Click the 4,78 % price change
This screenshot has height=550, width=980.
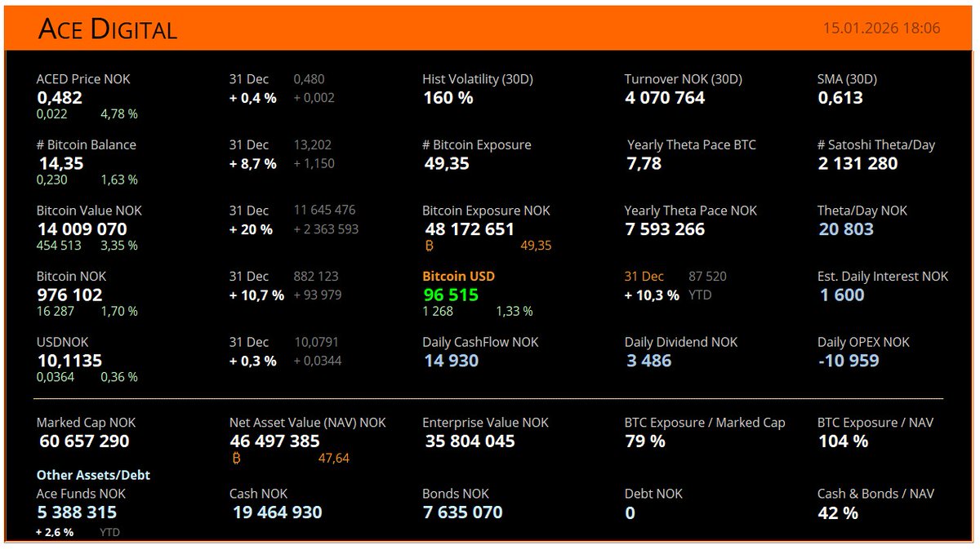pyautogui.click(x=119, y=114)
